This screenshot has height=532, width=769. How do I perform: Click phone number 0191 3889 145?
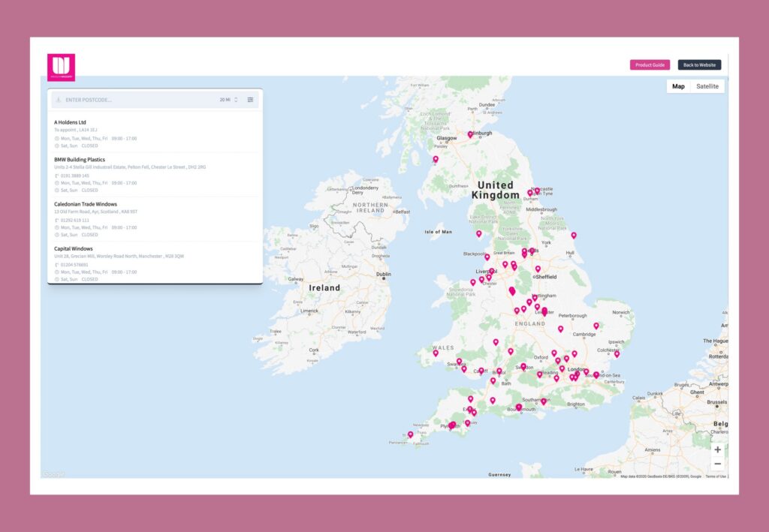[x=74, y=176]
